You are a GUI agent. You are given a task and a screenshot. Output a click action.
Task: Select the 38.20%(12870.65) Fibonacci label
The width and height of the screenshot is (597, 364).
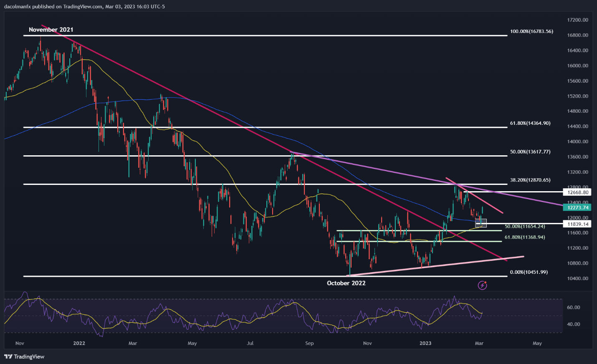coord(530,180)
